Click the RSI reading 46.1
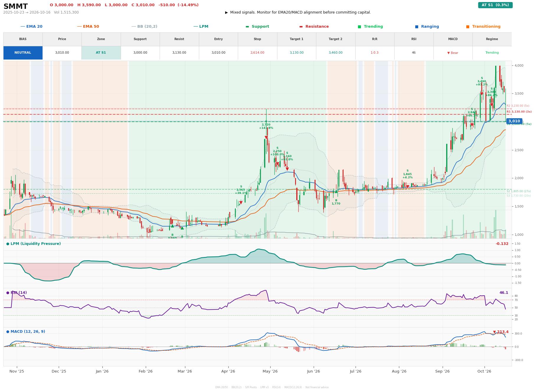Image resolution: width=535 pixels, height=392 pixels. [x=504, y=293]
